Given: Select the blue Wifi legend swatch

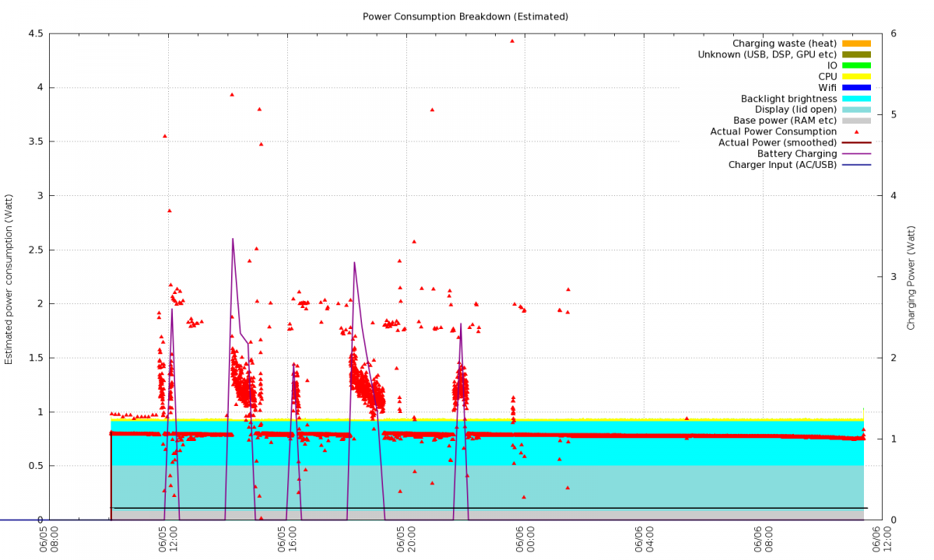Looking at the screenshot, I should click(x=856, y=88).
